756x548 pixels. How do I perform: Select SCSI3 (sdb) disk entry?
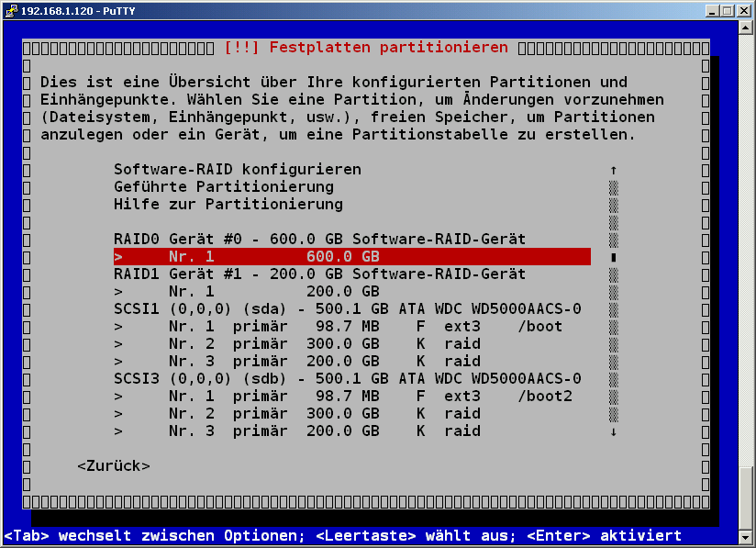coord(347,379)
